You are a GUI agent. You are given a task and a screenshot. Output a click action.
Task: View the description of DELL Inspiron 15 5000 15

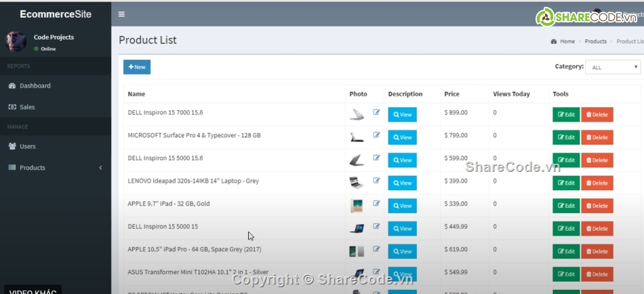click(402, 229)
